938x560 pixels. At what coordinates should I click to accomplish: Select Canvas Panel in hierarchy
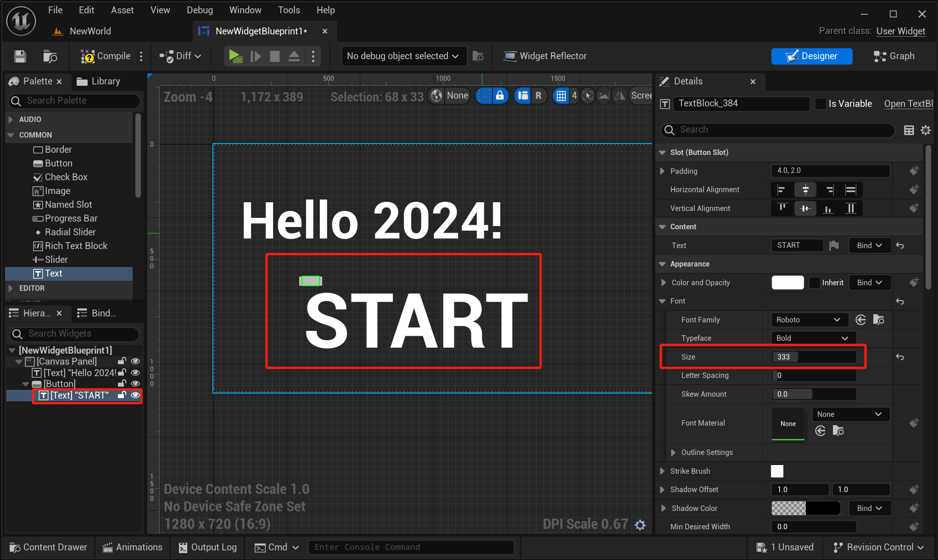[67, 361]
